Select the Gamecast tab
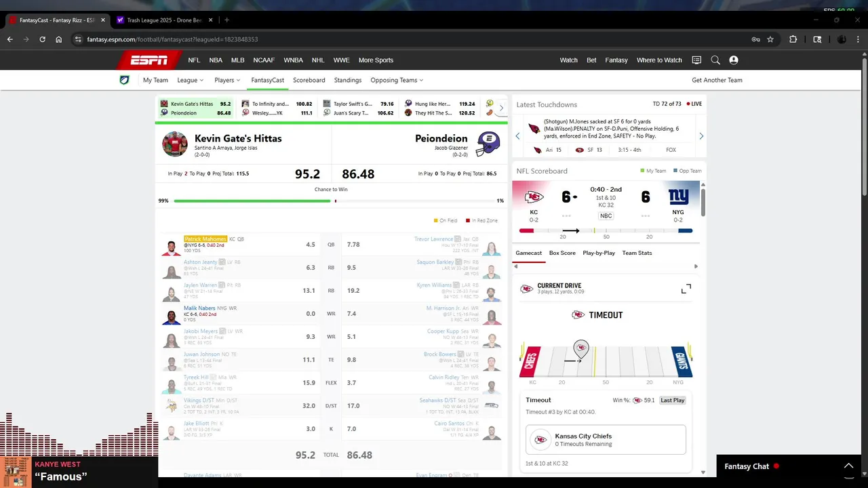 click(x=528, y=253)
